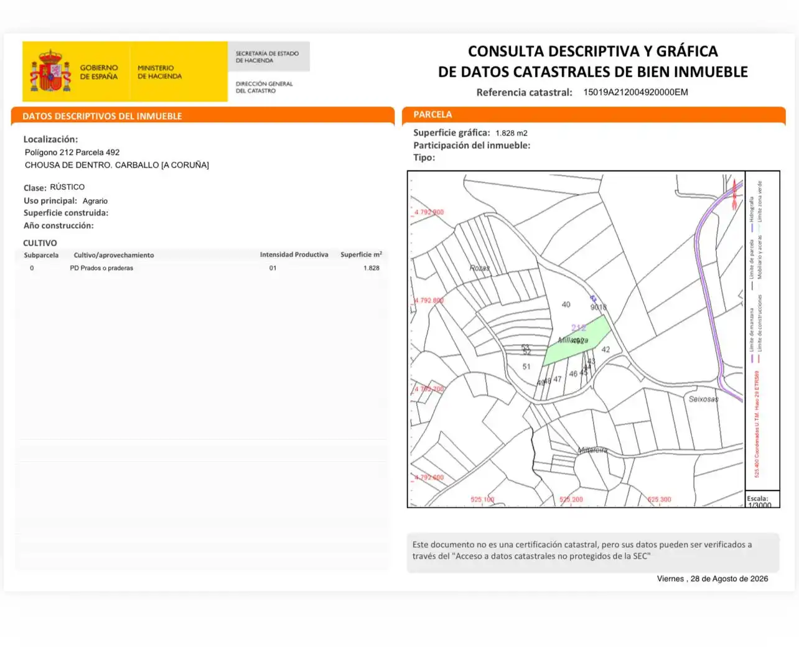The height and width of the screenshot is (672, 799).
Task: Select 'Polígono 212 Parcela 492' text
Action: coord(72,152)
